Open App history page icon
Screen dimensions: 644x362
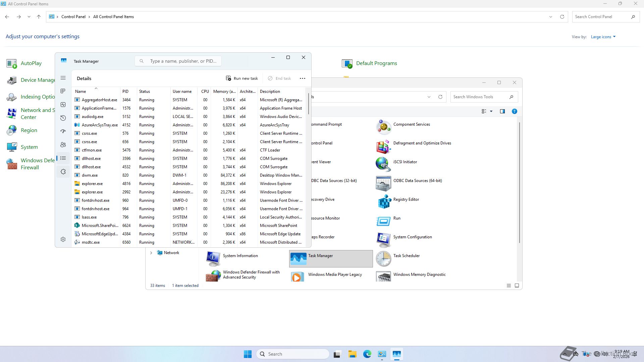(x=63, y=118)
